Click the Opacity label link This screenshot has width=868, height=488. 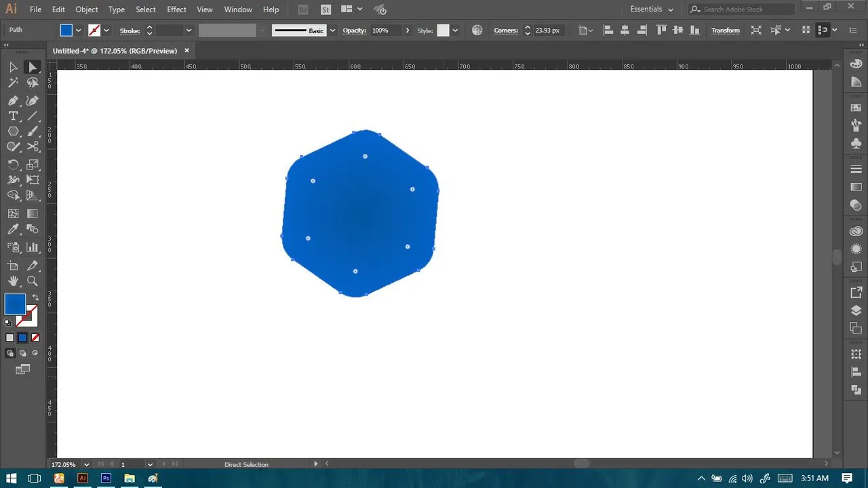point(354,30)
